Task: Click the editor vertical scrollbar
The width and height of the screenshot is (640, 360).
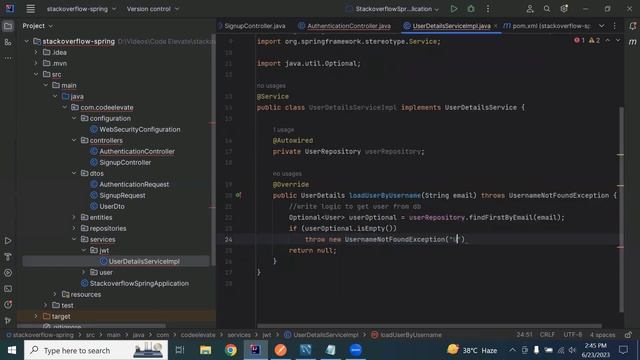Action: [x=621, y=209]
